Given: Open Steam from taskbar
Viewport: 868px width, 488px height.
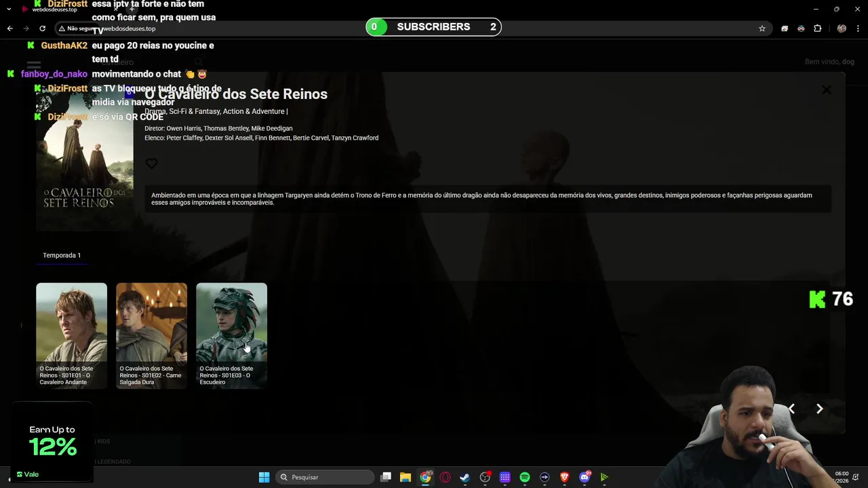Looking at the screenshot, I should pyautogui.click(x=465, y=477).
